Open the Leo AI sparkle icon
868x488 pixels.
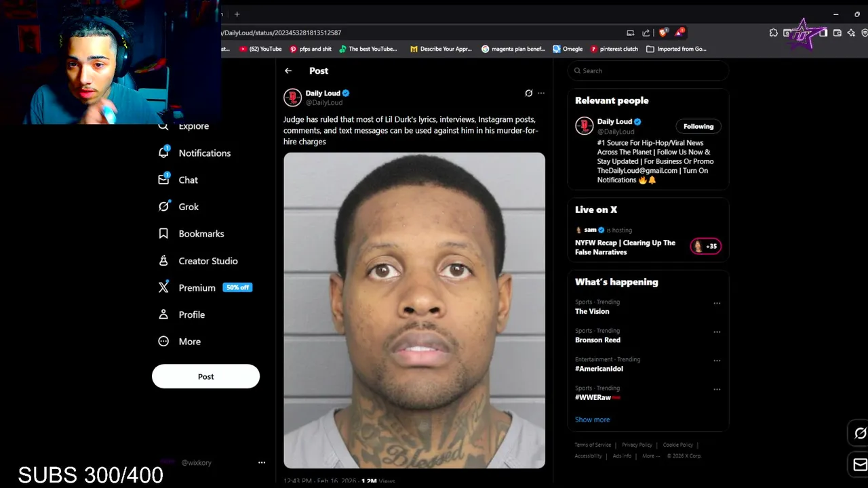click(x=851, y=33)
